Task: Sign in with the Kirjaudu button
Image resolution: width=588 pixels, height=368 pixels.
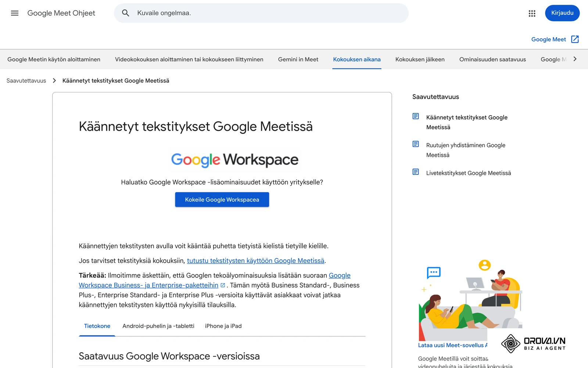Action: [562, 13]
